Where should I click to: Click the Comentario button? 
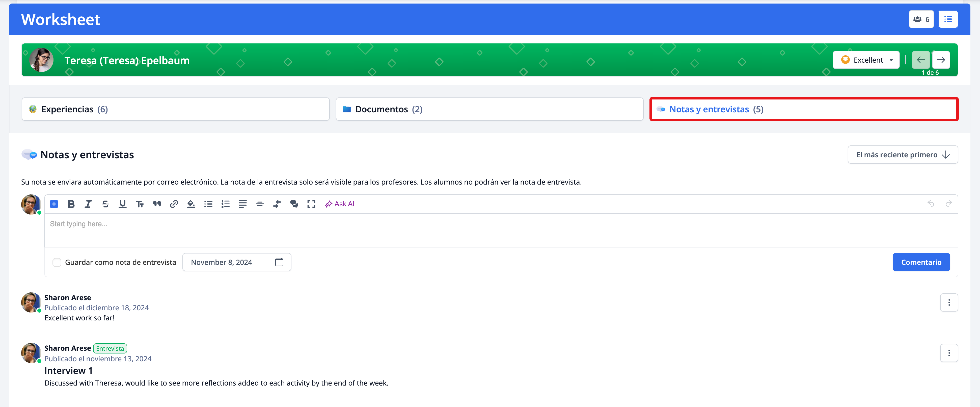tap(921, 262)
